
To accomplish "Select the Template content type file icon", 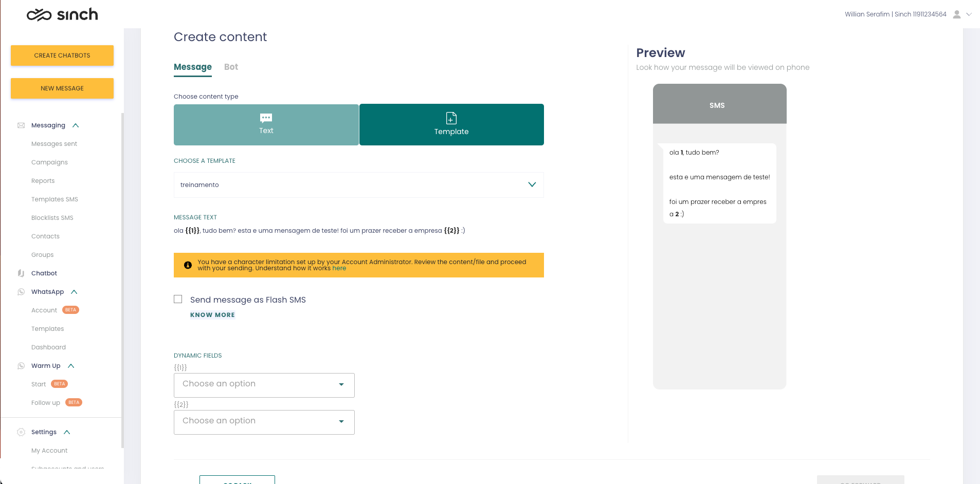I will 451,118.
